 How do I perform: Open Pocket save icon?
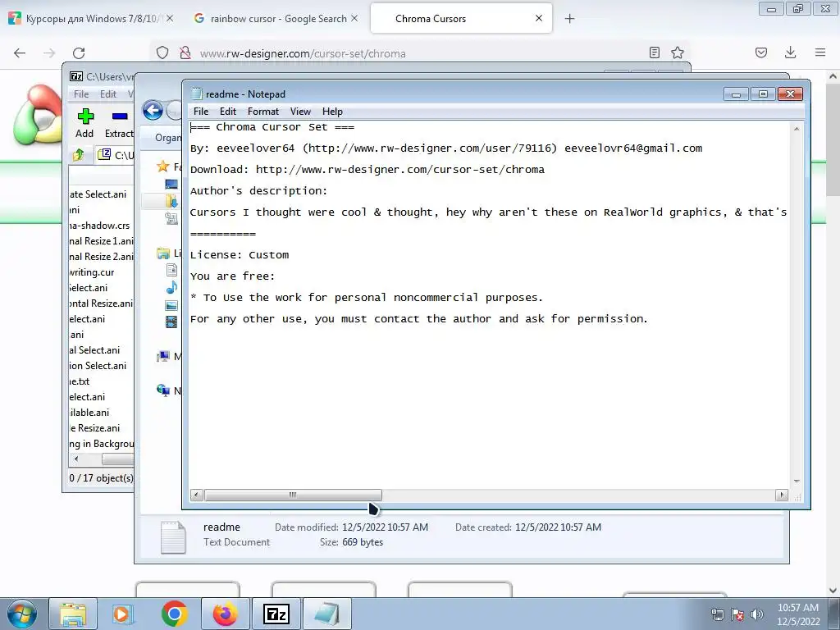(761, 52)
